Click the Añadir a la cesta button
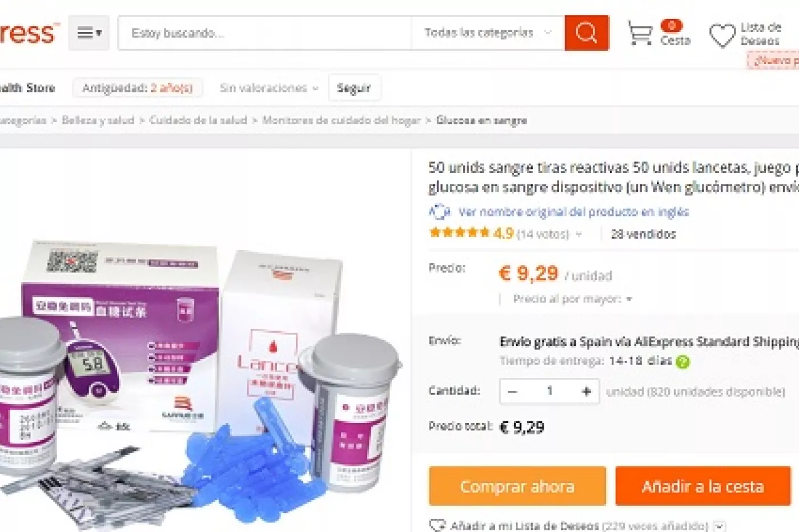 pos(703,486)
